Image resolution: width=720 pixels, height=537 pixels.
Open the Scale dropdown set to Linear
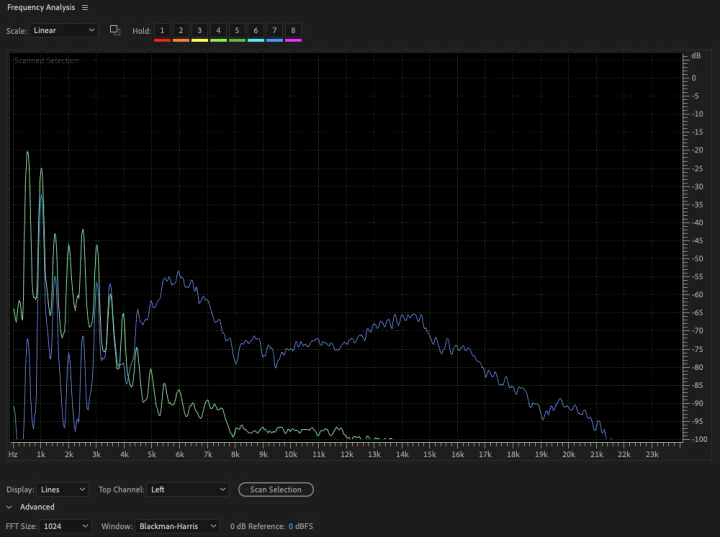tap(65, 30)
